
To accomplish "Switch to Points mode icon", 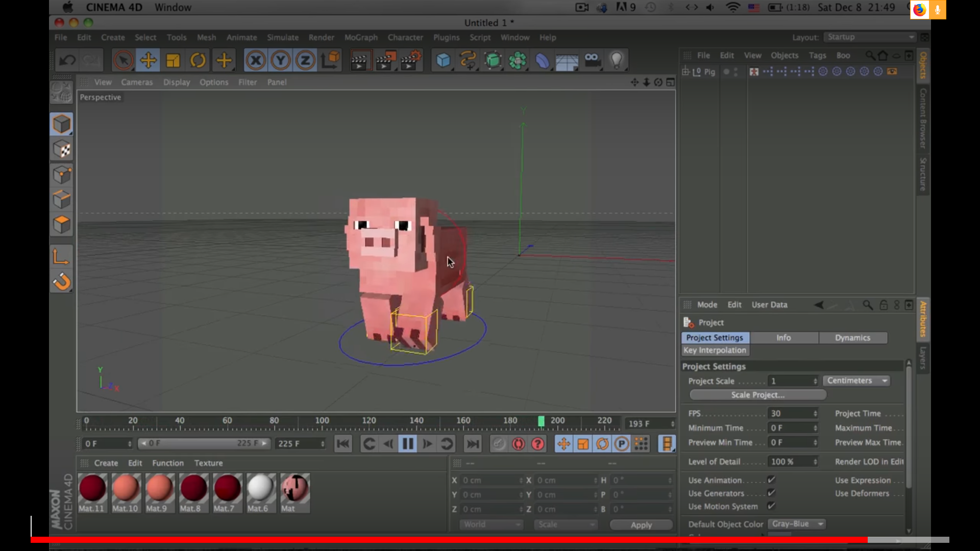I will pyautogui.click(x=62, y=175).
